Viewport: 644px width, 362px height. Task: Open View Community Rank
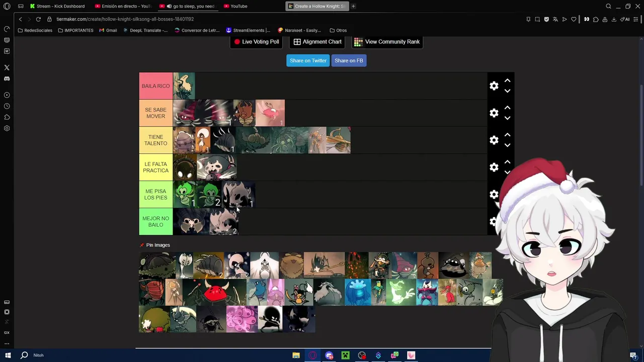pyautogui.click(x=387, y=42)
